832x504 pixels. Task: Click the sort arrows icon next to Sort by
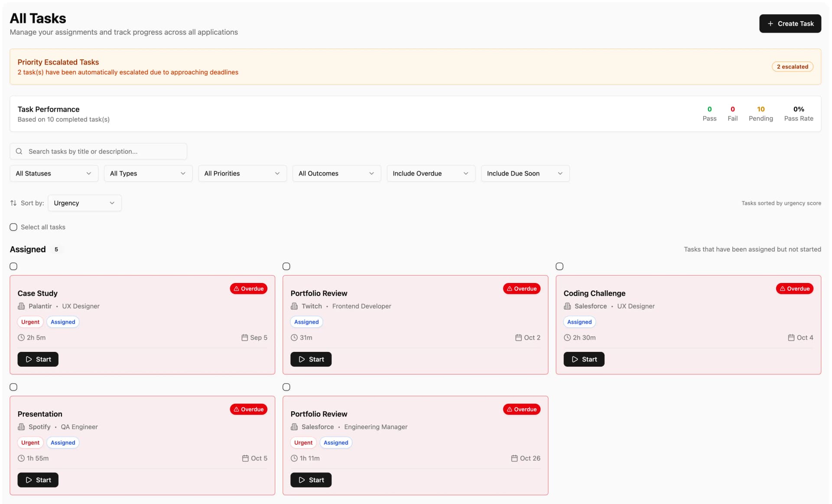tap(13, 203)
